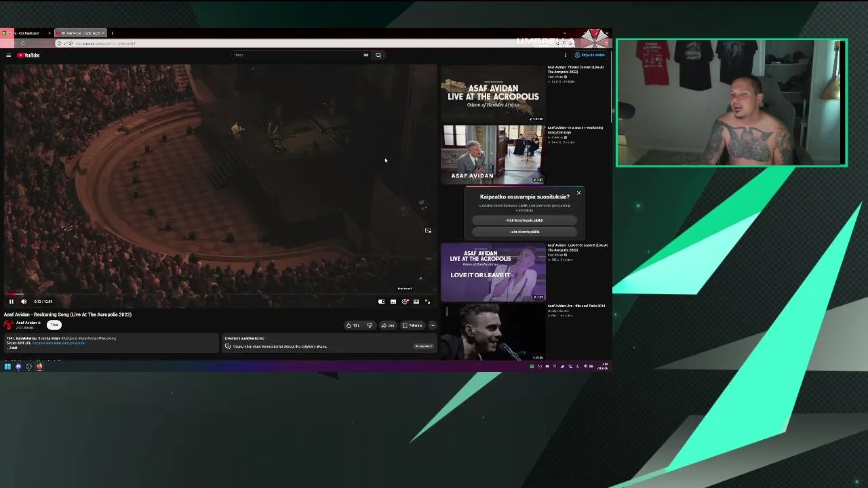868x488 pixels.
Task: Open the second taskbar app icon
Action: point(18,367)
